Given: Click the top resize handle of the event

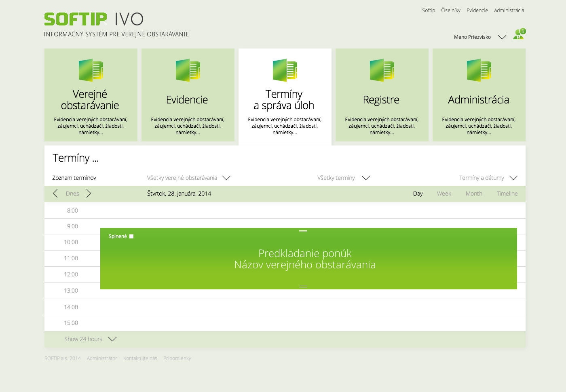Looking at the screenshot, I should (x=303, y=231).
